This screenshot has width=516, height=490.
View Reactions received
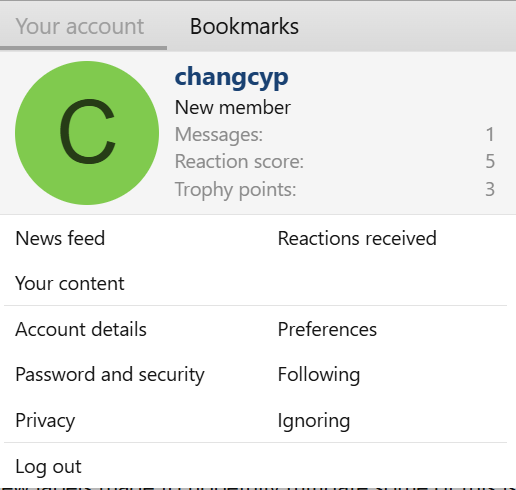[x=357, y=238]
